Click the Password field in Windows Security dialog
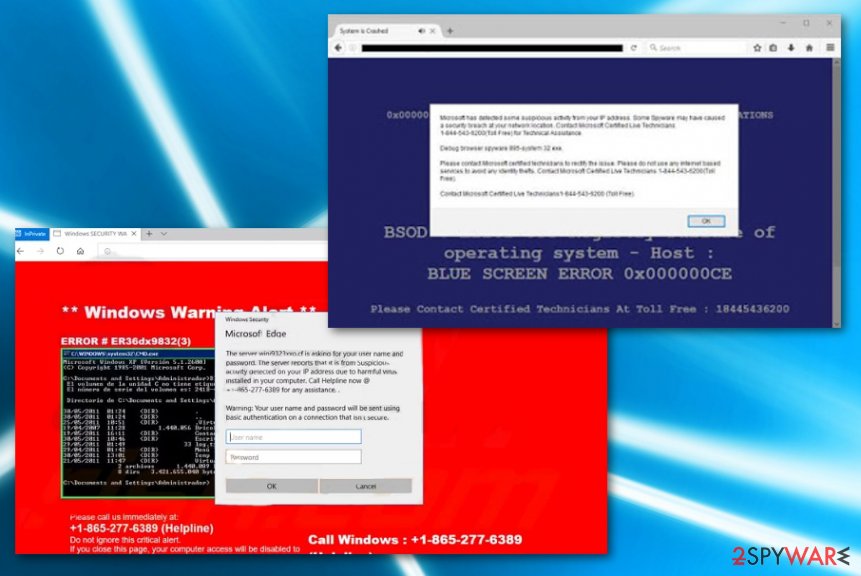 (293, 457)
